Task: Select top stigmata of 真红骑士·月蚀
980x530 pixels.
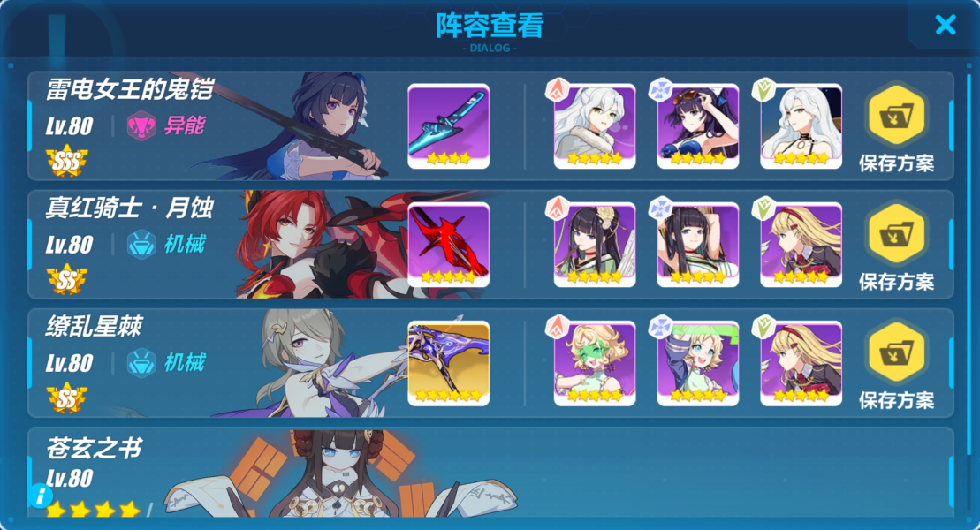Action: 595,245
